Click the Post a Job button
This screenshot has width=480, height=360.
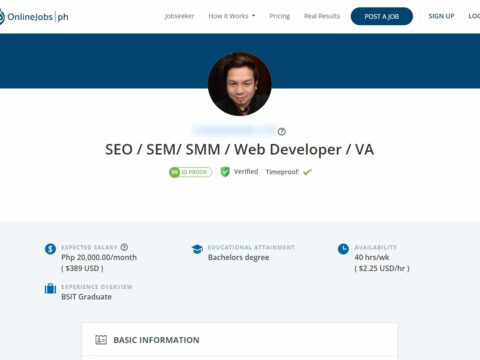(x=382, y=16)
